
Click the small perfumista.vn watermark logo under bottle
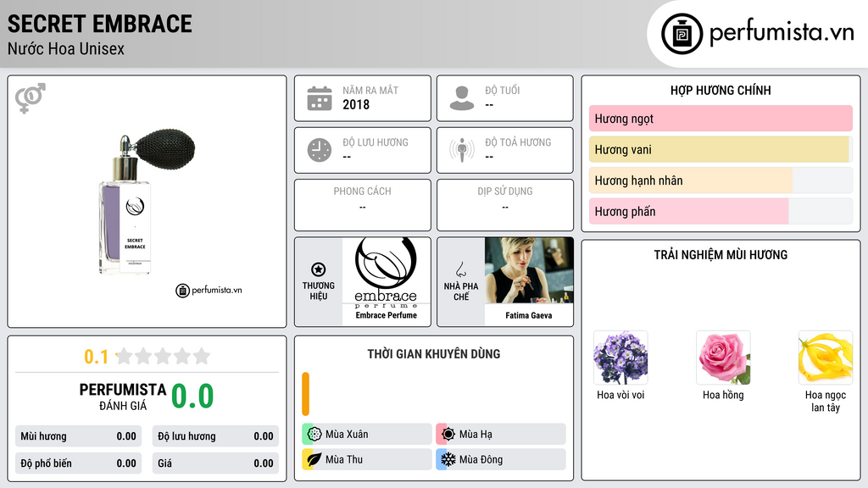[209, 290]
